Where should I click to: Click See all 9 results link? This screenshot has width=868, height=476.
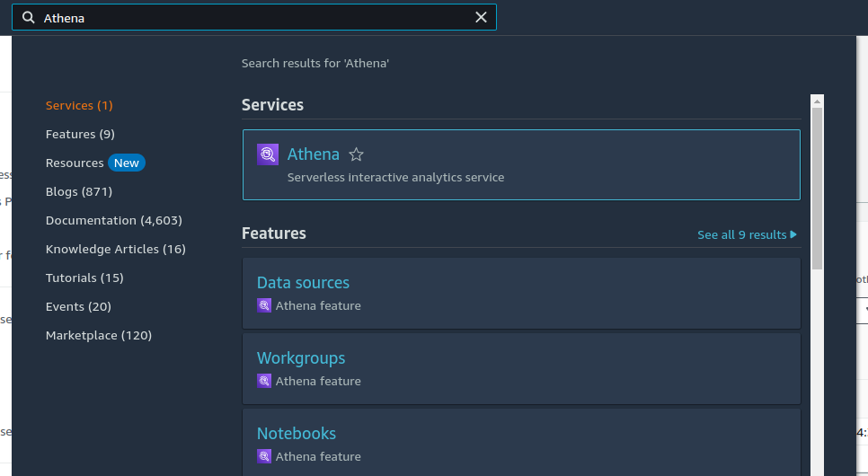click(742, 234)
